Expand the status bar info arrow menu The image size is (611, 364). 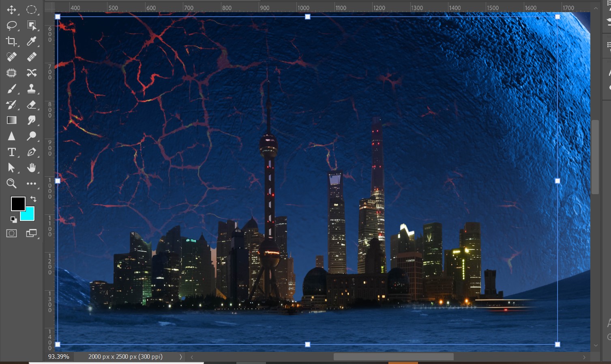click(181, 357)
